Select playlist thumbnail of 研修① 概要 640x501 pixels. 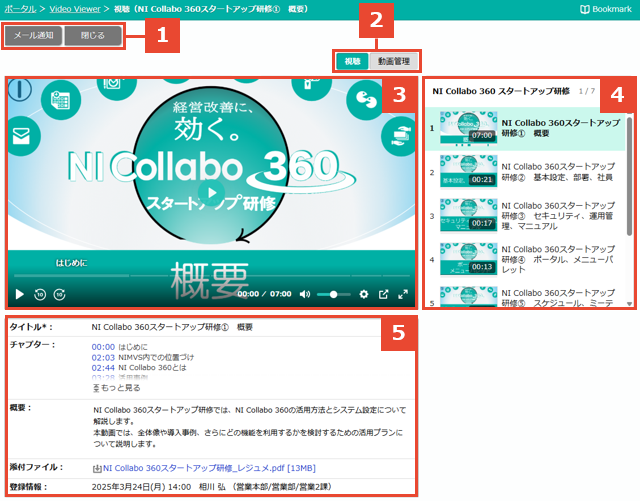pyautogui.click(x=469, y=128)
